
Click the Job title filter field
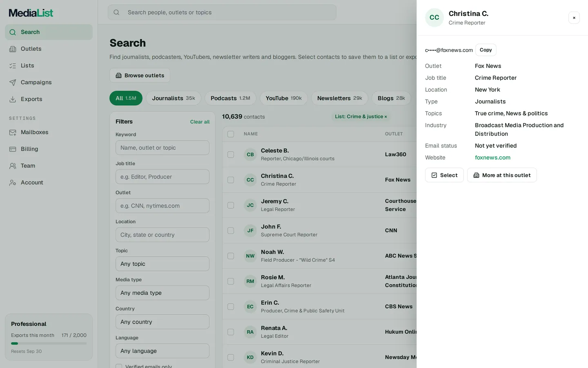(x=163, y=177)
